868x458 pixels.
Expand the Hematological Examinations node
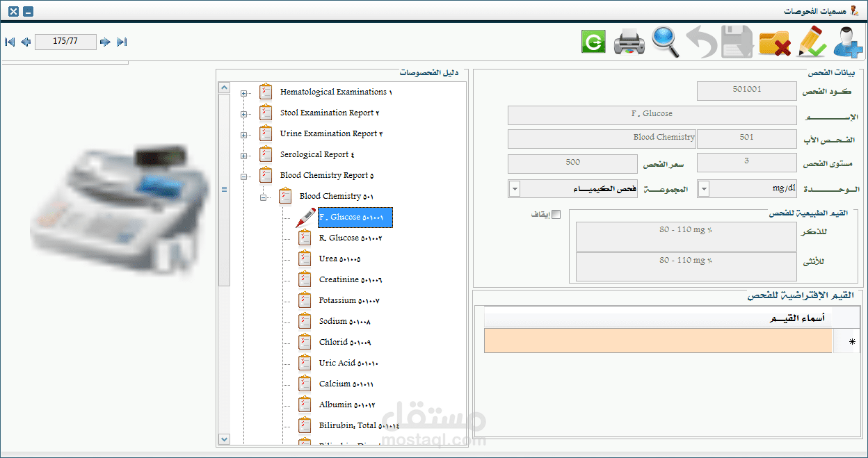point(243,94)
